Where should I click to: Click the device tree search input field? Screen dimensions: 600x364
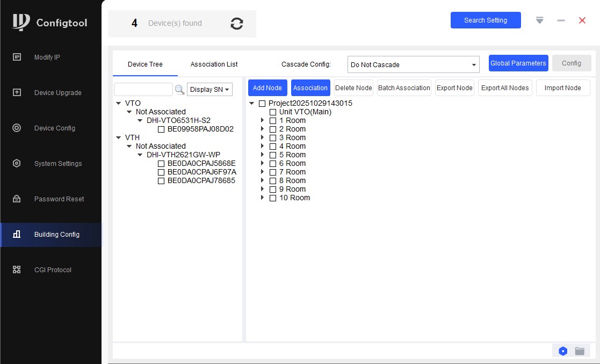[143, 90]
